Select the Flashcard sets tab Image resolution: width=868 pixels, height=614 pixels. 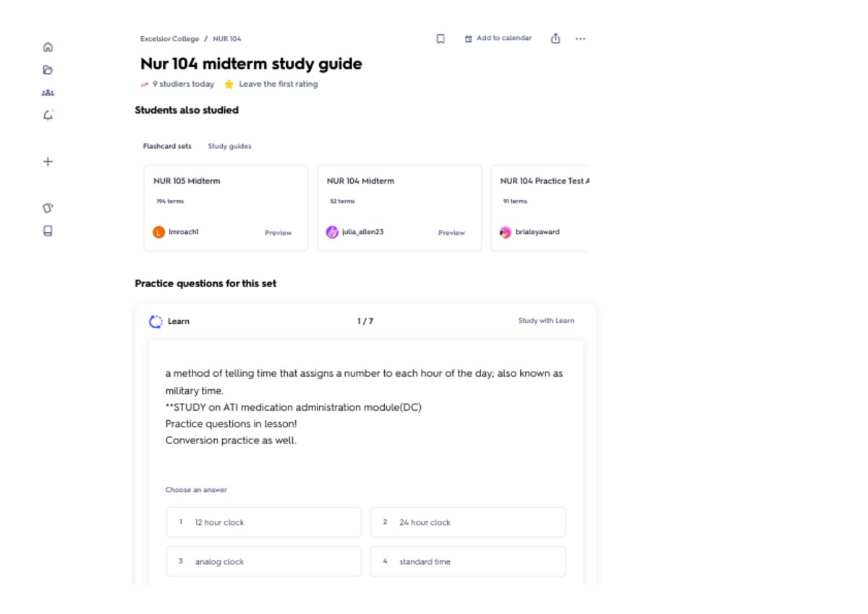pos(167,146)
